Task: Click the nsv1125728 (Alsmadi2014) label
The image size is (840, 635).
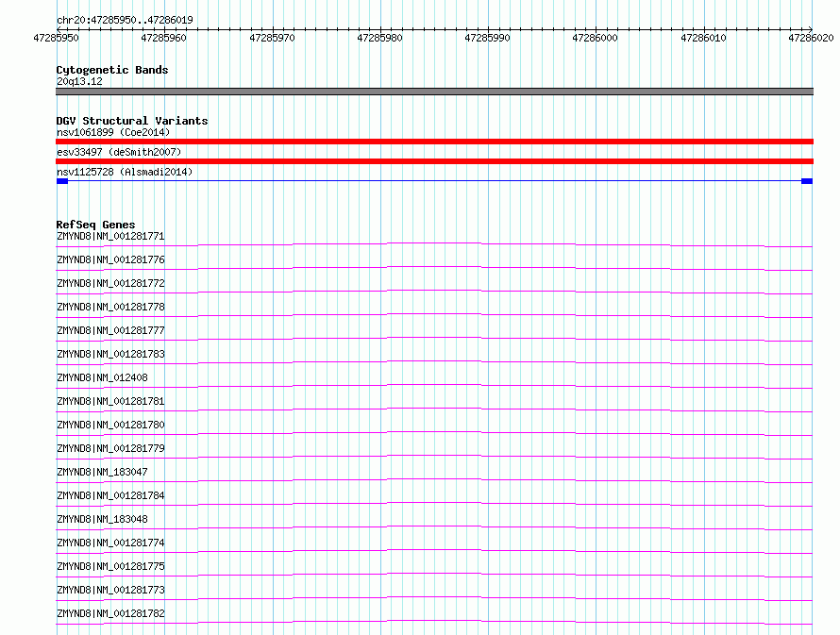Action: [125, 172]
